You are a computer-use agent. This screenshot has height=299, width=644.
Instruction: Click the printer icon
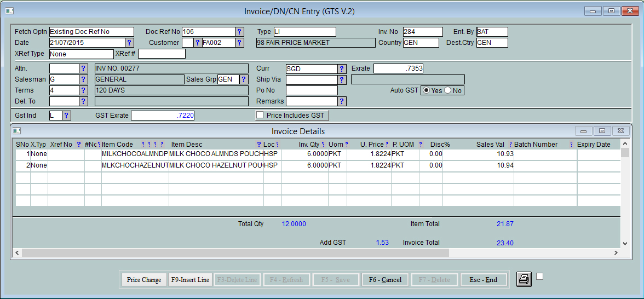524,279
